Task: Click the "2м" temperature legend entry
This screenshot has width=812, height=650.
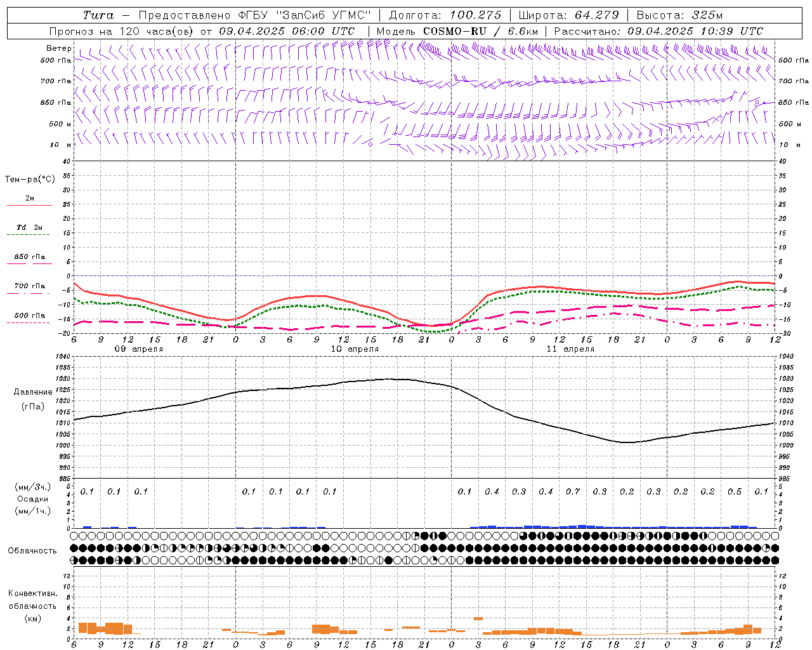Action: (x=30, y=199)
